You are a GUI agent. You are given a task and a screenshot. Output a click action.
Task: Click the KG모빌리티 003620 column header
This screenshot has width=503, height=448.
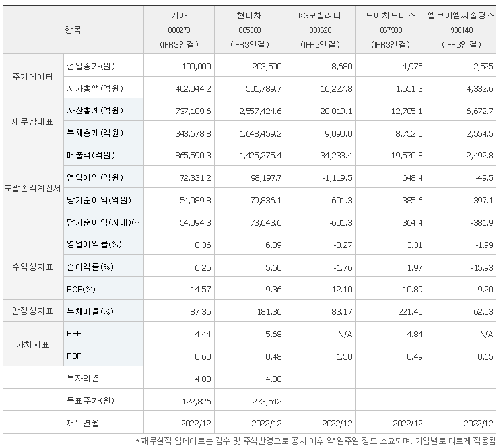tap(320, 30)
